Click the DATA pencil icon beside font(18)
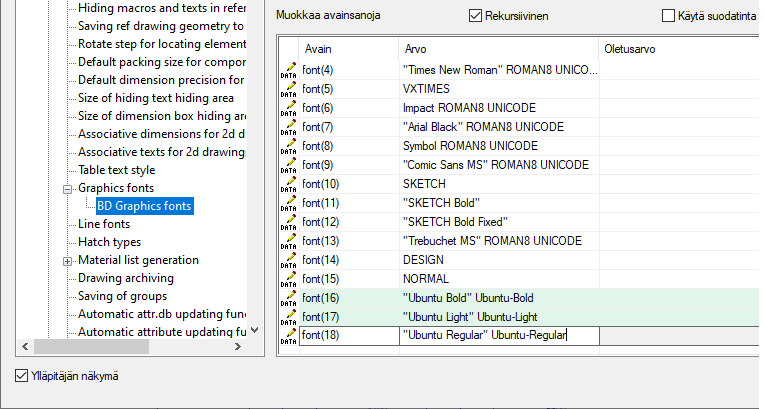This screenshot has width=764, height=409. (288, 336)
